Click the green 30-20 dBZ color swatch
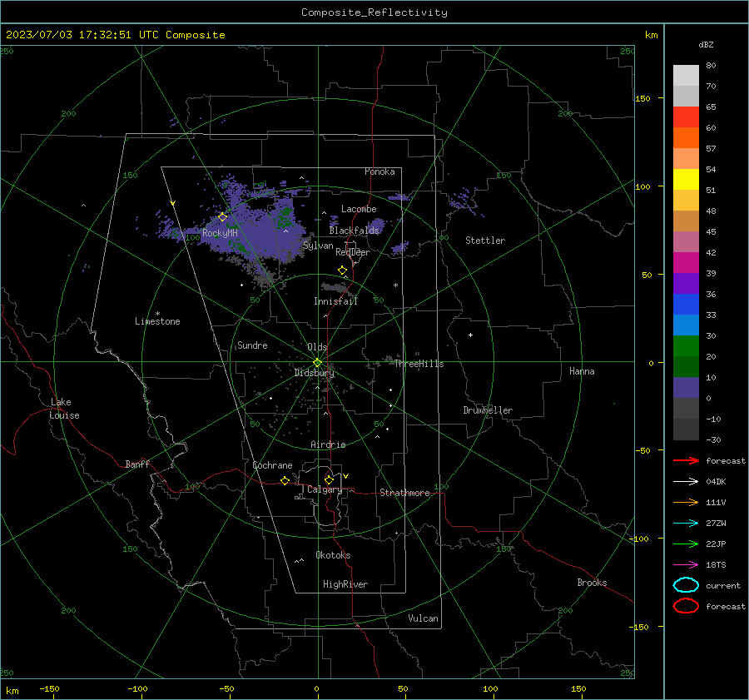The height and width of the screenshot is (700, 749). [x=686, y=346]
